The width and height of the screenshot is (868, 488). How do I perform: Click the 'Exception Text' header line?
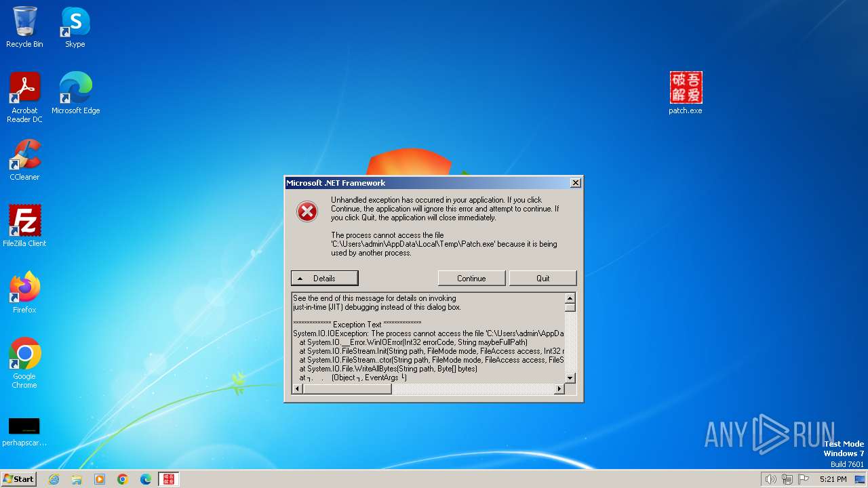[357, 325]
